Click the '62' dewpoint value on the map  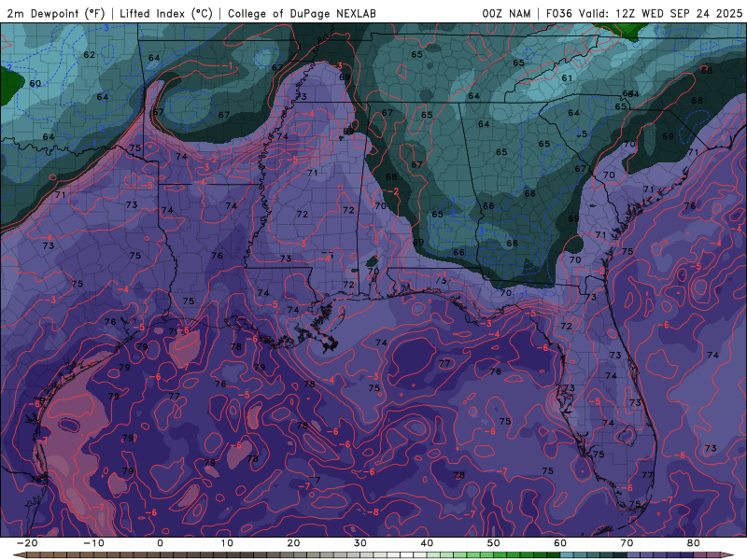[x=89, y=55]
